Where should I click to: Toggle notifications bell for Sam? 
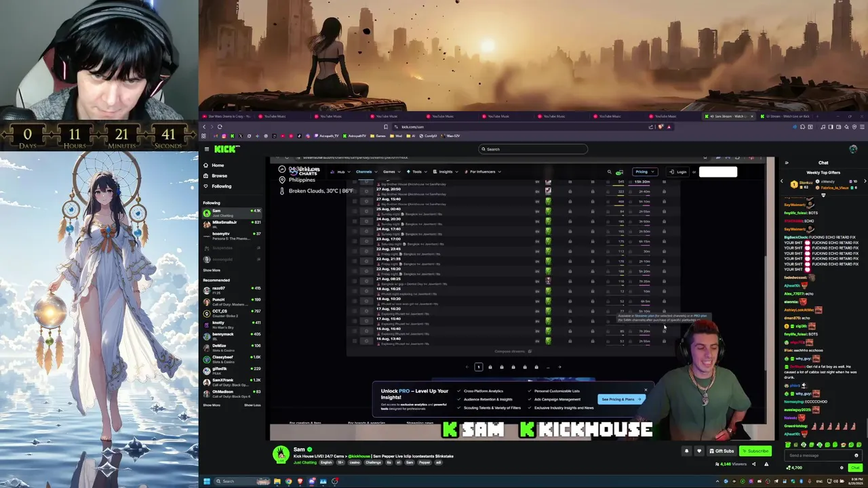tap(686, 451)
